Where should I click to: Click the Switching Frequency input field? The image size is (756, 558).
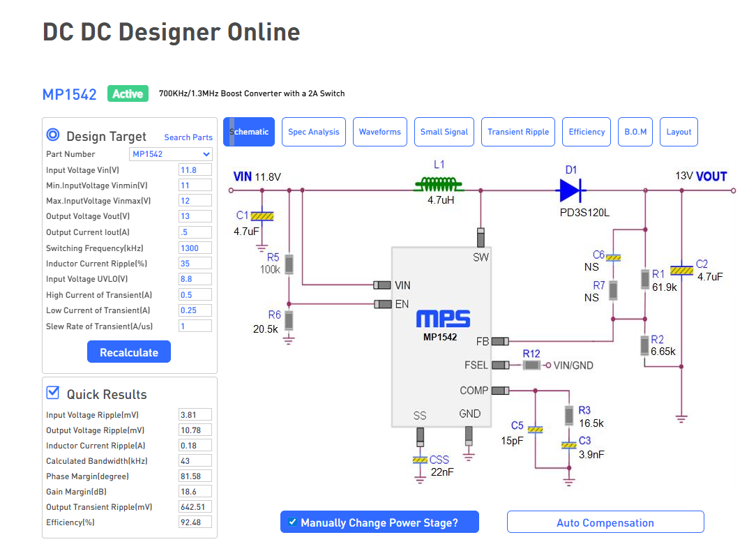tap(195, 248)
